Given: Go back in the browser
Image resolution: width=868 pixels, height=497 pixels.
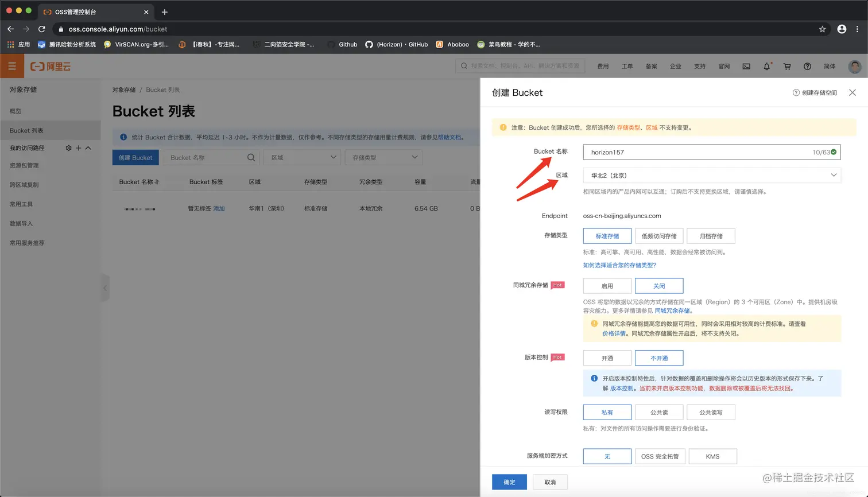Looking at the screenshot, I should (10, 29).
